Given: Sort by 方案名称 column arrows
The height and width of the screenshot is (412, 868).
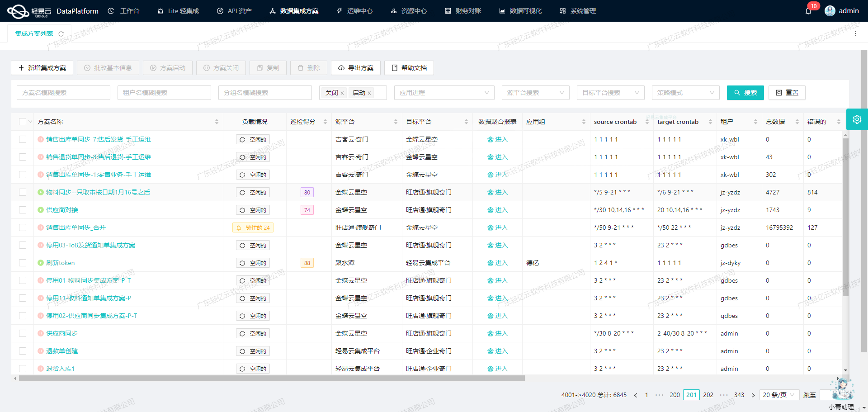Looking at the screenshot, I should (217, 122).
